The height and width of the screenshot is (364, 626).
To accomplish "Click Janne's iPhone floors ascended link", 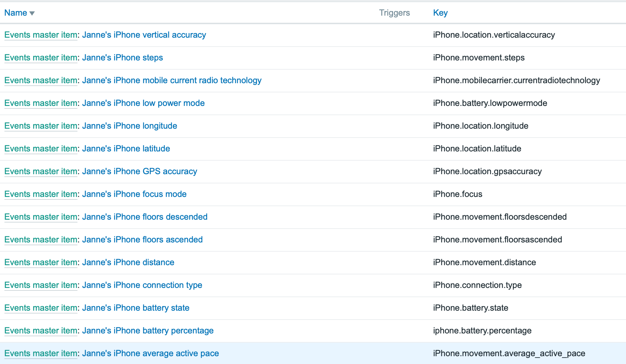I will (142, 240).
